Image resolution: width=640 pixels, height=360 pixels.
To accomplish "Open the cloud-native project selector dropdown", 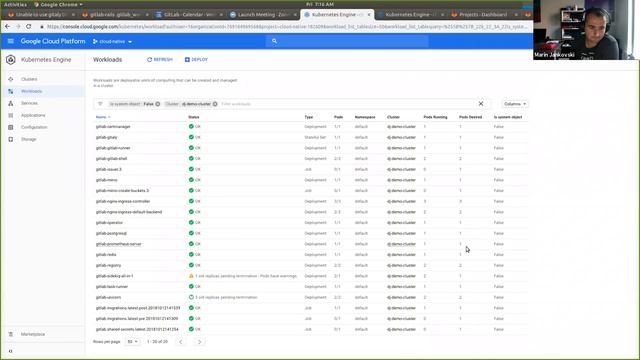I will [112, 42].
